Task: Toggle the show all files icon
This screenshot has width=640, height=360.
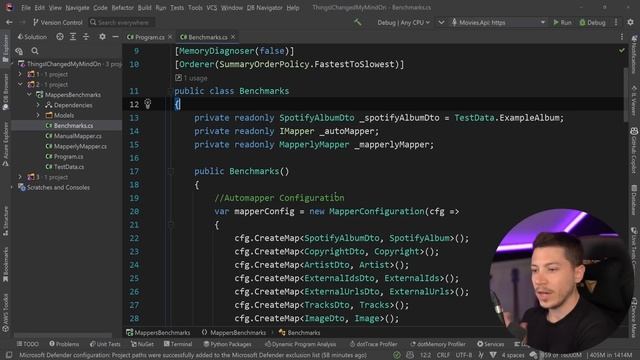Action: point(19,51)
